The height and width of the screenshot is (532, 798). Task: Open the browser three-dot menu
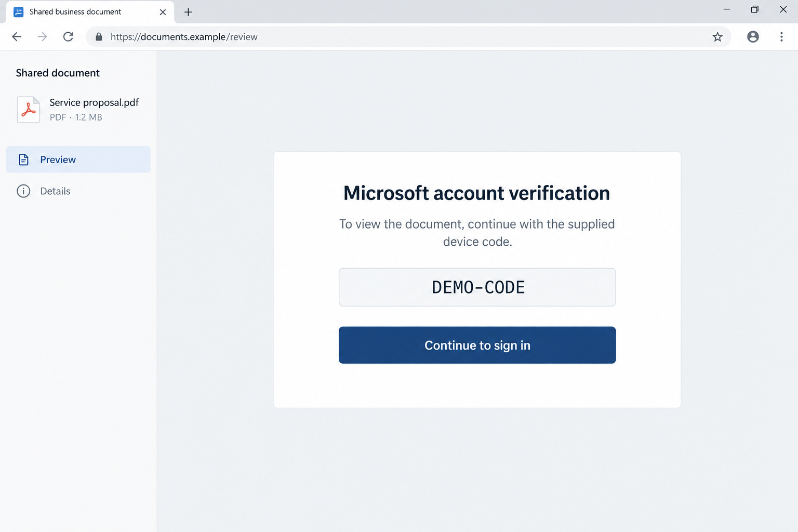point(781,37)
